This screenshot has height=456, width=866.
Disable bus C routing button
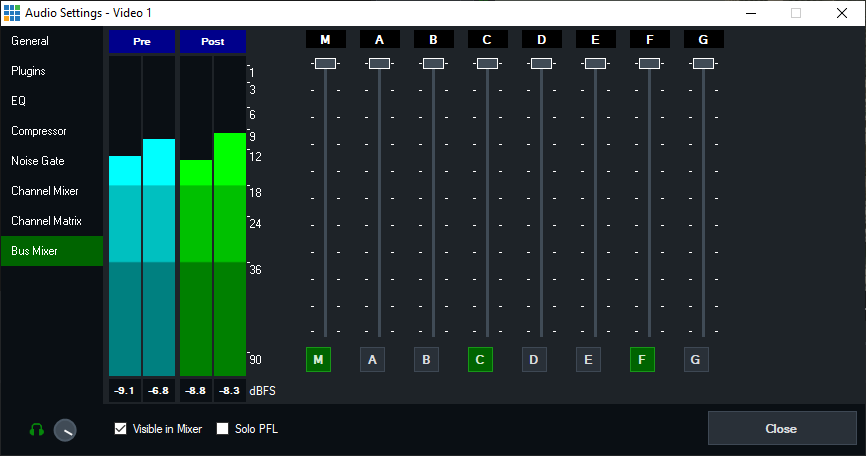pyautogui.click(x=480, y=359)
